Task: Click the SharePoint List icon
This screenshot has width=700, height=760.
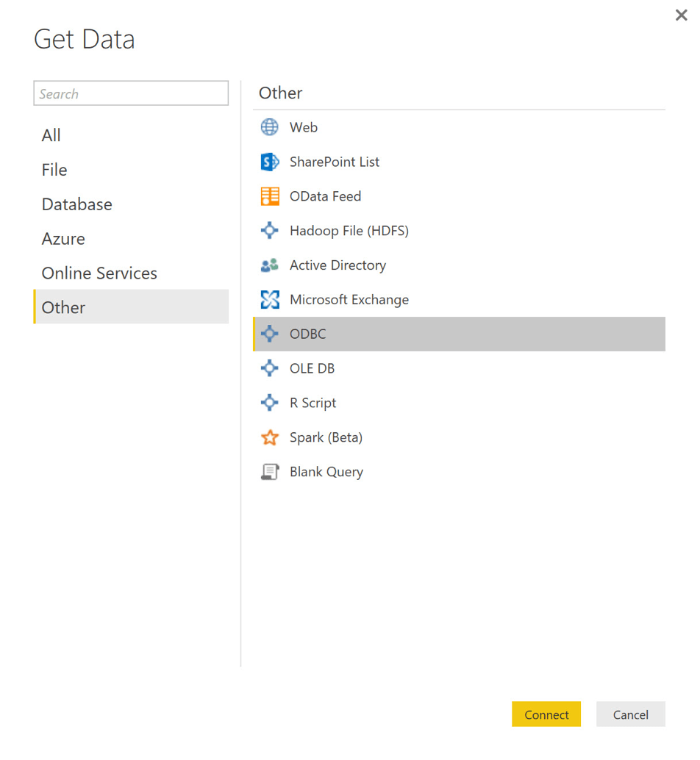Action: 269,162
